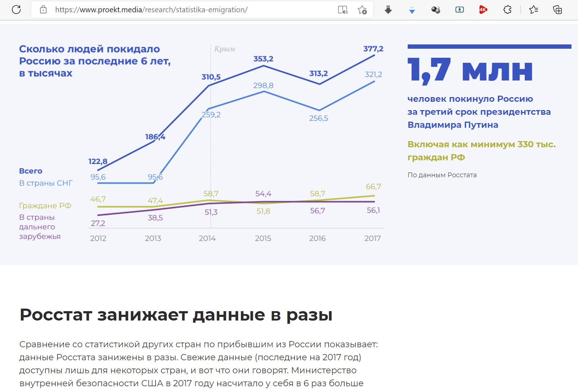Click the large '1,7 млн' figure

[470, 71]
